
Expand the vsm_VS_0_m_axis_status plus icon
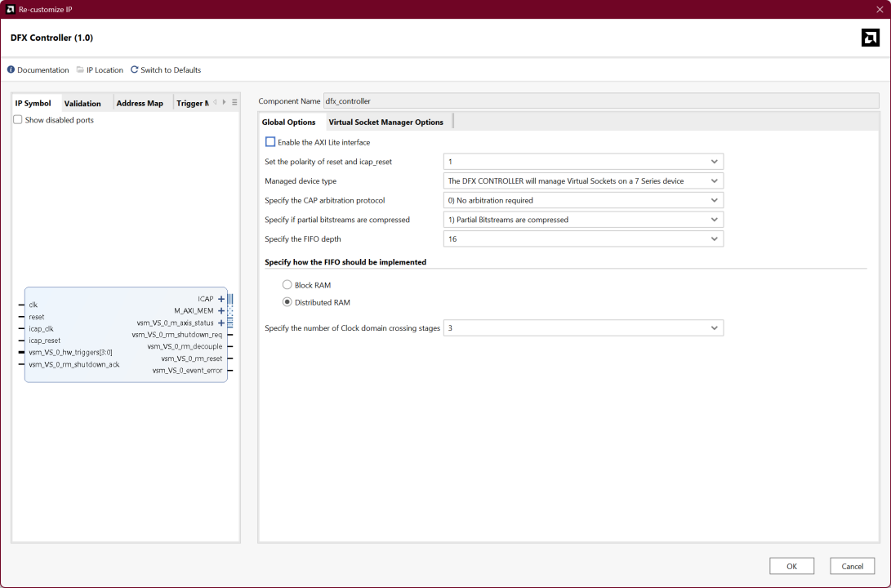[221, 323]
